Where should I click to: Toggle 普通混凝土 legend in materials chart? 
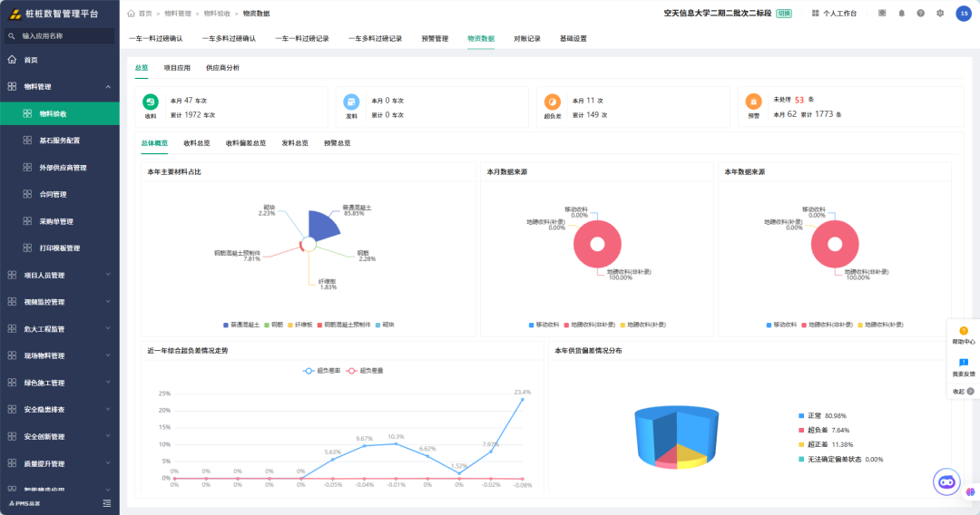(x=241, y=325)
